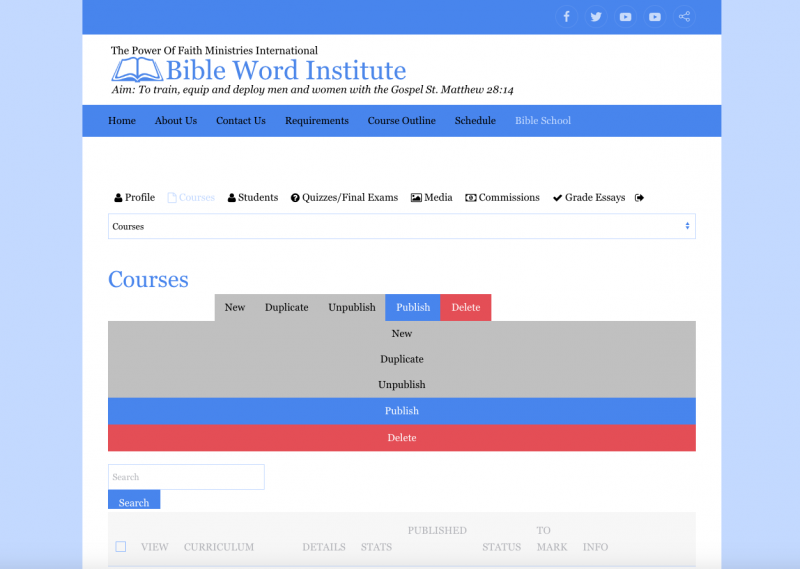
Task: Click the STATUS column header
Action: coord(502,547)
